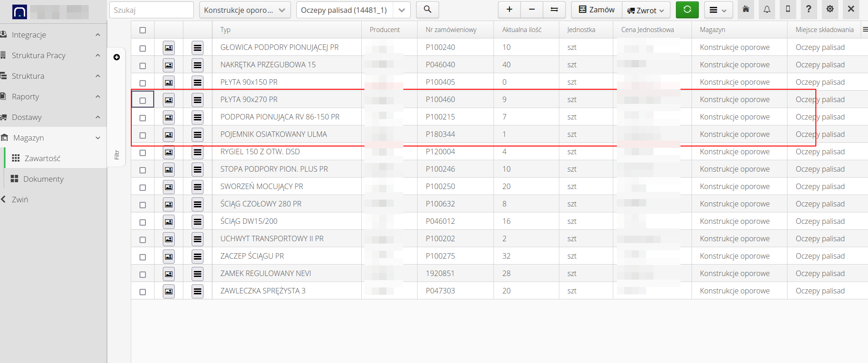The height and width of the screenshot is (363, 868).
Task: Tick checkbox for PŁYTA 90x270 PR
Action: tap(143, 100)
